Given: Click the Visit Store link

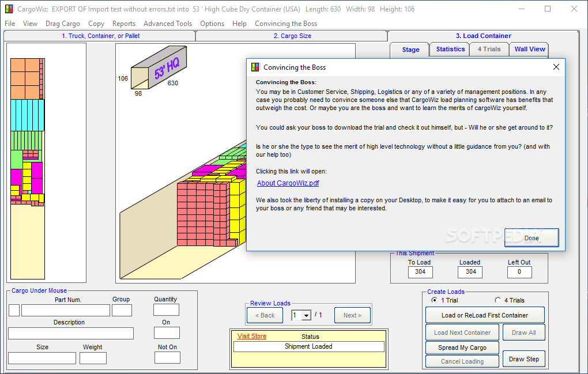Looking at the screenshot, I should click(x=251, y=336).
